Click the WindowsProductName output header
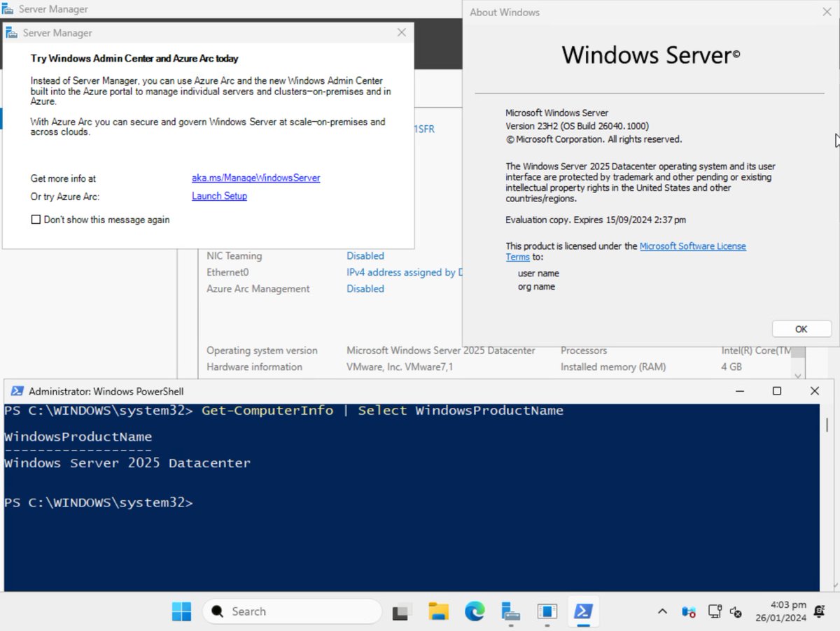 click(x=78, y=437)
